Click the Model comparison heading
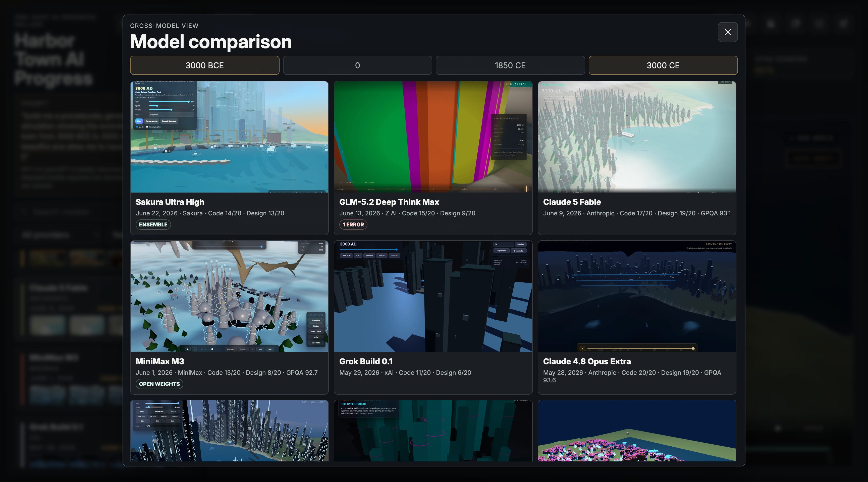This screenshot has height=482, width=868. [x=211, y=42]
